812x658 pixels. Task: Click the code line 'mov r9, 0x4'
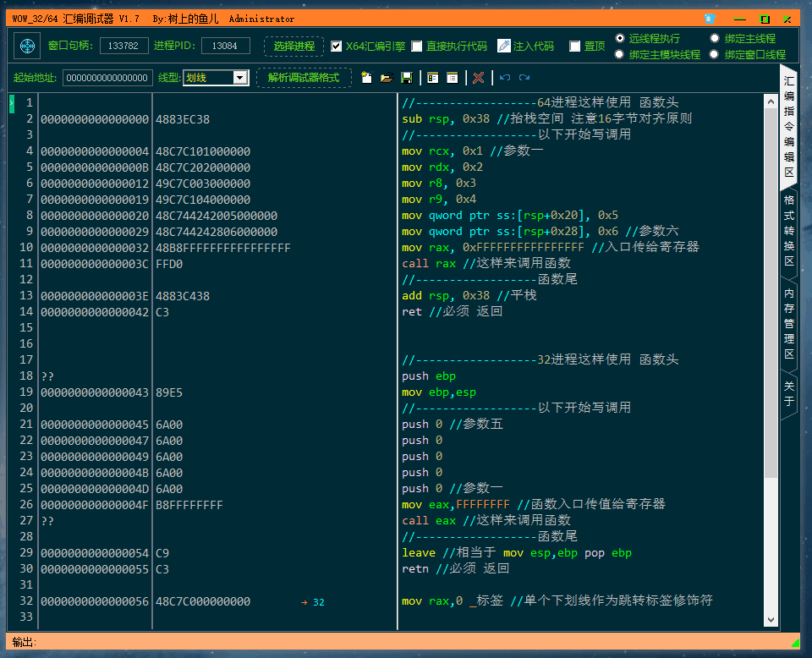pyautogui.click(x=439, y=199)
